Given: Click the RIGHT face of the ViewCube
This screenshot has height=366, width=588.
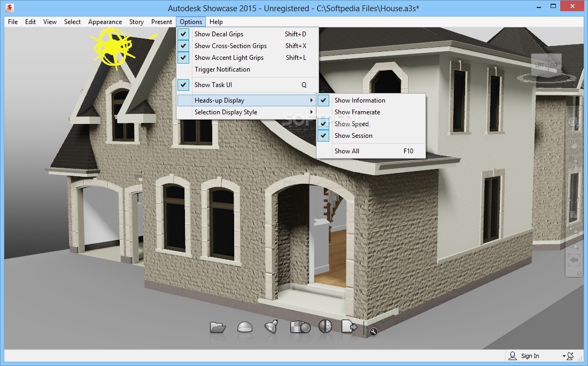Looking at the screenshot, I should pyautogui.click(x=555, y=65).
